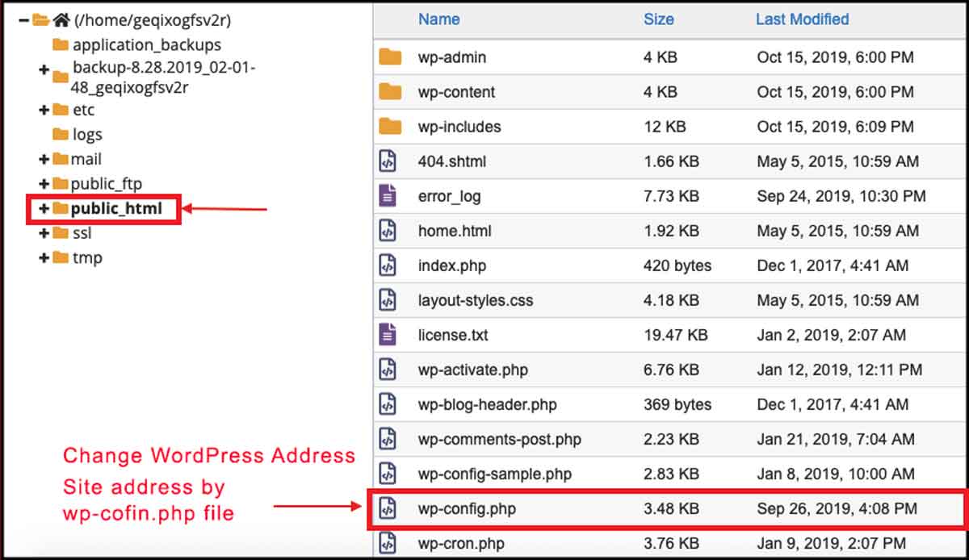The image size is (969, 560).
Task: Click the logs folder icon in the tree
Action: [60, 134]
